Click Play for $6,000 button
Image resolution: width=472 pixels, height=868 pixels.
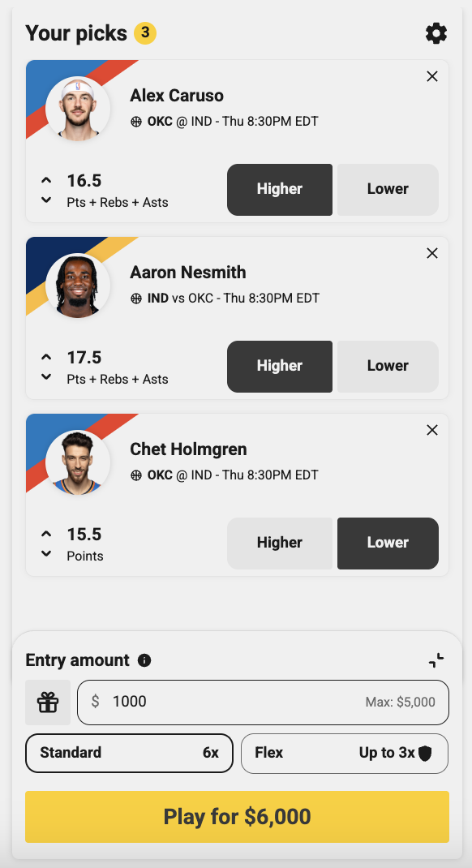coord(237,817)
